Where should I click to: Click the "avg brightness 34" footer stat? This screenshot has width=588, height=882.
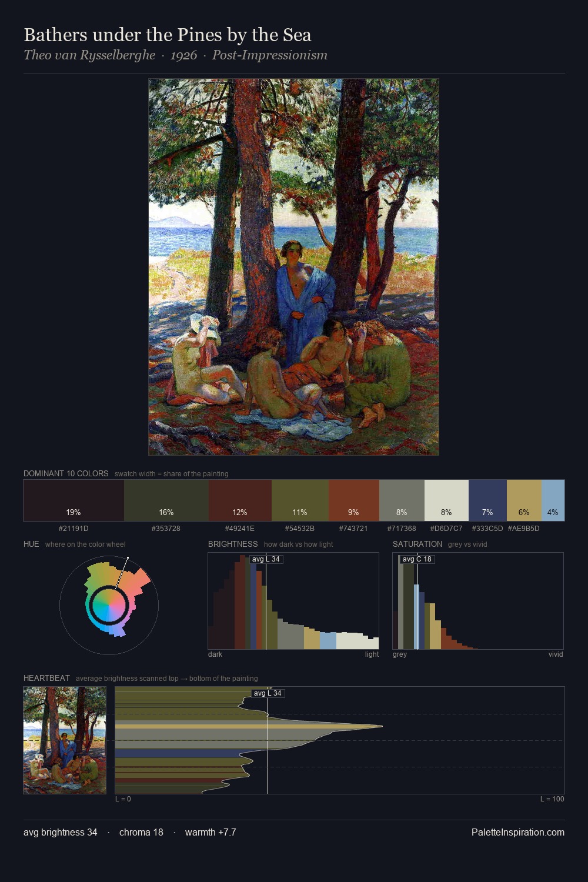pyautogui.click(x=61, y=832)
